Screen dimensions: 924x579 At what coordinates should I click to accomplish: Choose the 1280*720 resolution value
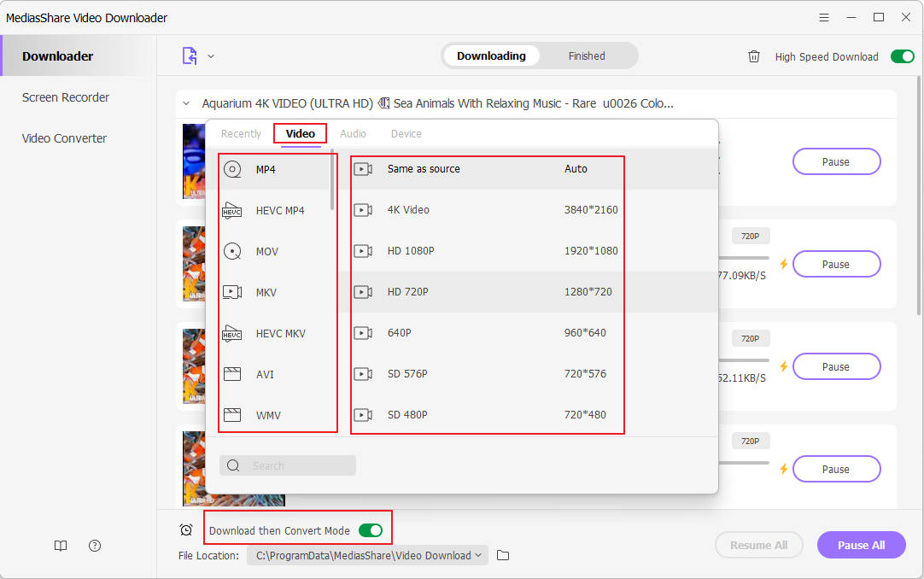[x=588, y=291]
